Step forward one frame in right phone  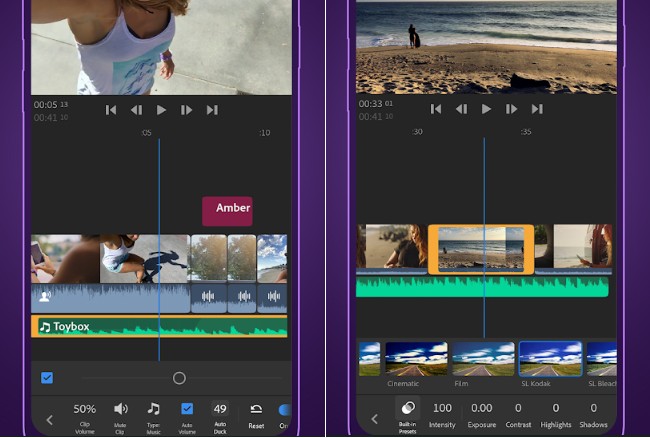tap(511, 109)
